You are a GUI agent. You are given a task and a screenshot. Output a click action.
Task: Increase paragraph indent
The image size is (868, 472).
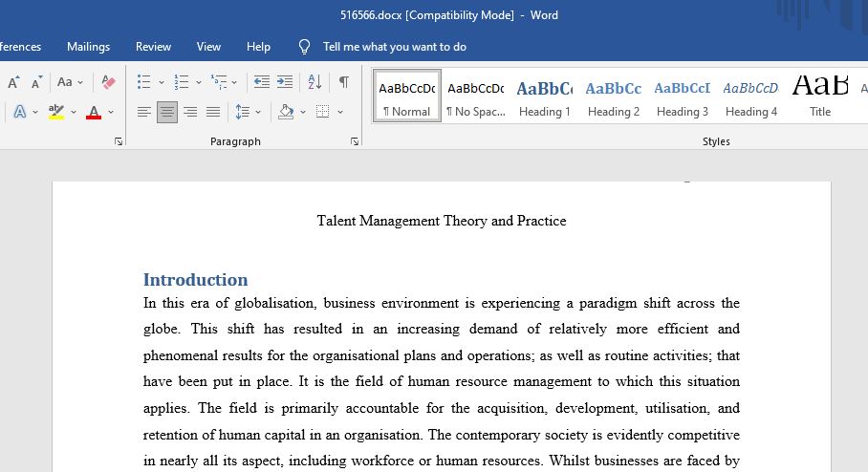coord(285,82)
